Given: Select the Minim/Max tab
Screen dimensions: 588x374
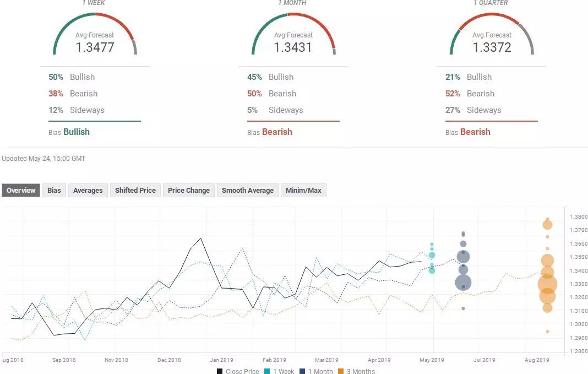Looking at the screenshot, I should click(303, 191).
